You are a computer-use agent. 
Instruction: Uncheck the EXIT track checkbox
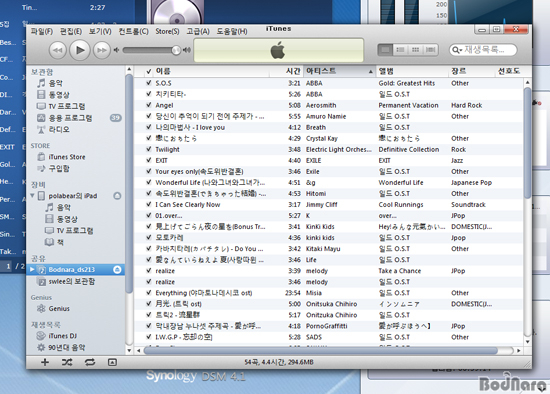click(x=149, y=160)
